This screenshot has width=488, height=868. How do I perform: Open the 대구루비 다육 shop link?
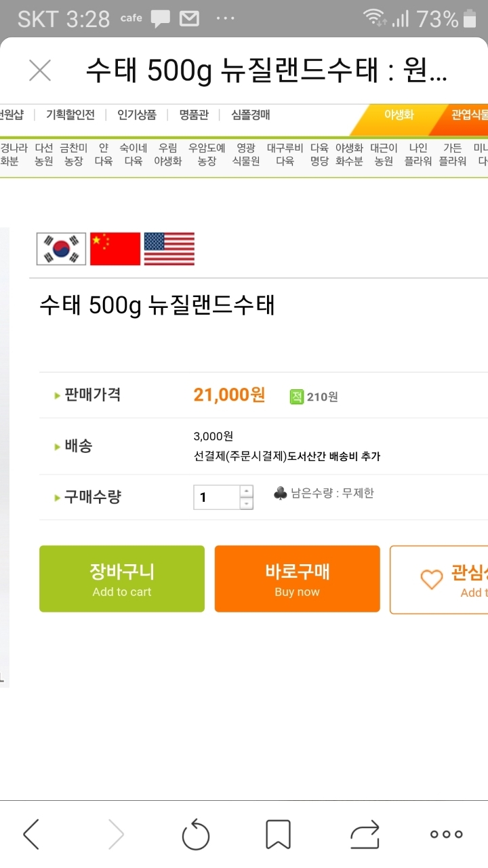coord(285,154)
